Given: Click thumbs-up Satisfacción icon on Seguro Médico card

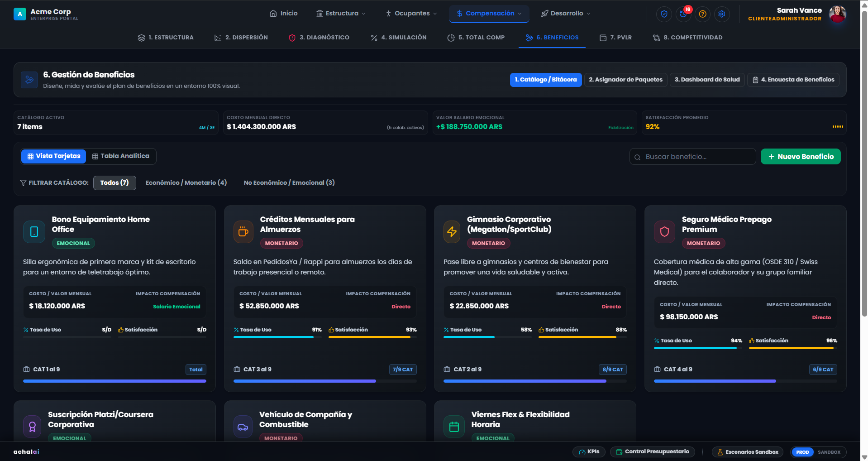Looking at the screenshot, I should coord(752,341).
